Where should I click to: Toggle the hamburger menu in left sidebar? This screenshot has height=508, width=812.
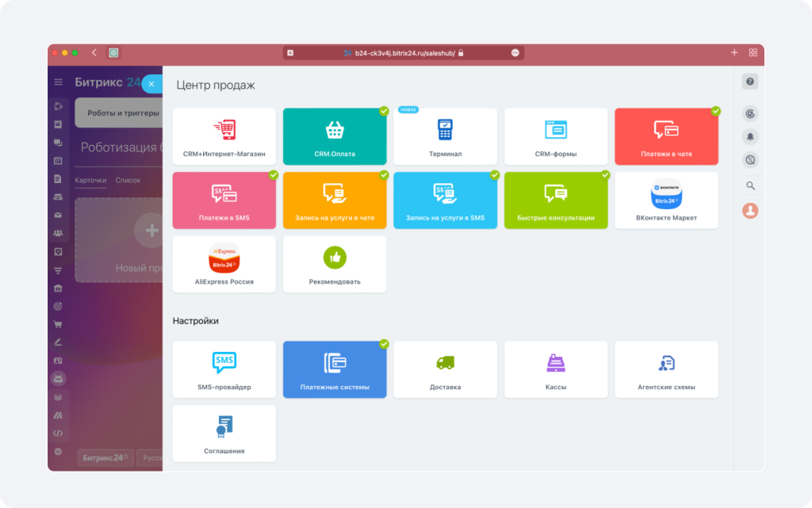point(58,82)
